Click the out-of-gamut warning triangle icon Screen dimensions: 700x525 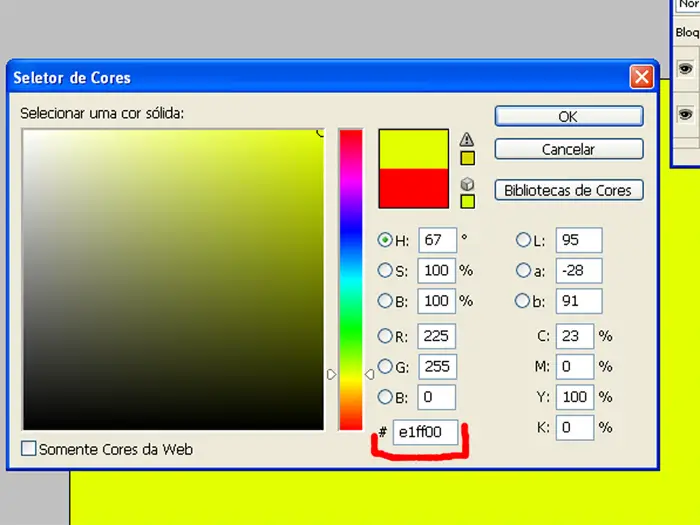[x=467, y=140]
